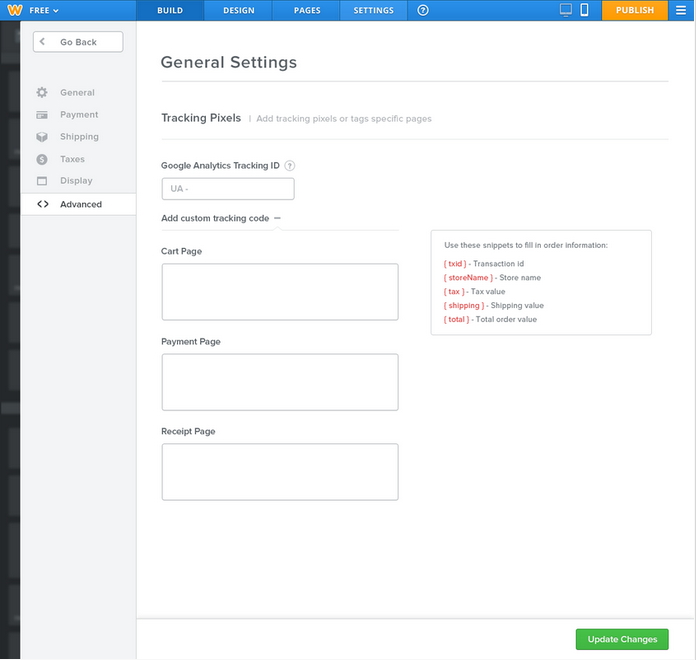Click inside the Cart Page code box

pos(280,292)
